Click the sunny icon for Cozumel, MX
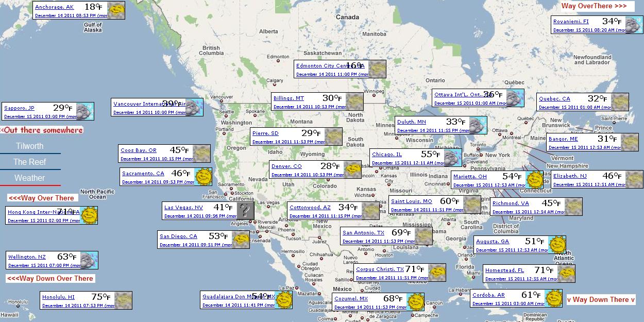The image size is (644, 322). pos(415,302)
